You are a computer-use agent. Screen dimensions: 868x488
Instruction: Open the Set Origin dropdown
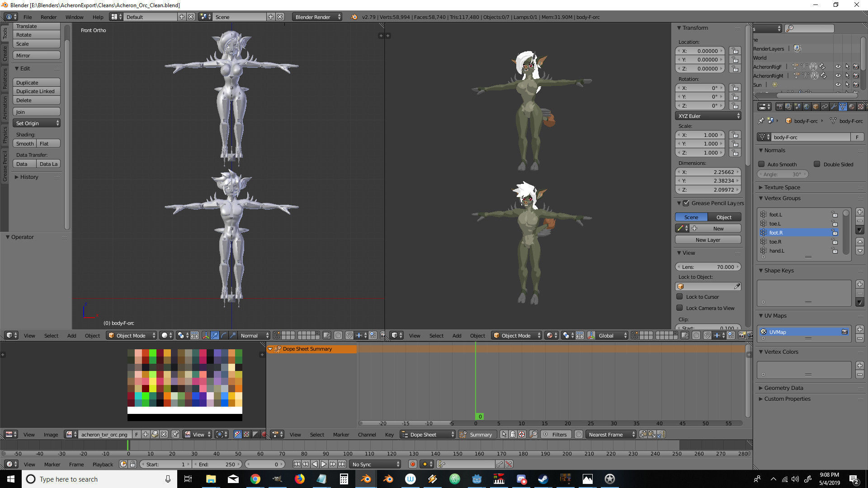(37, 123)
